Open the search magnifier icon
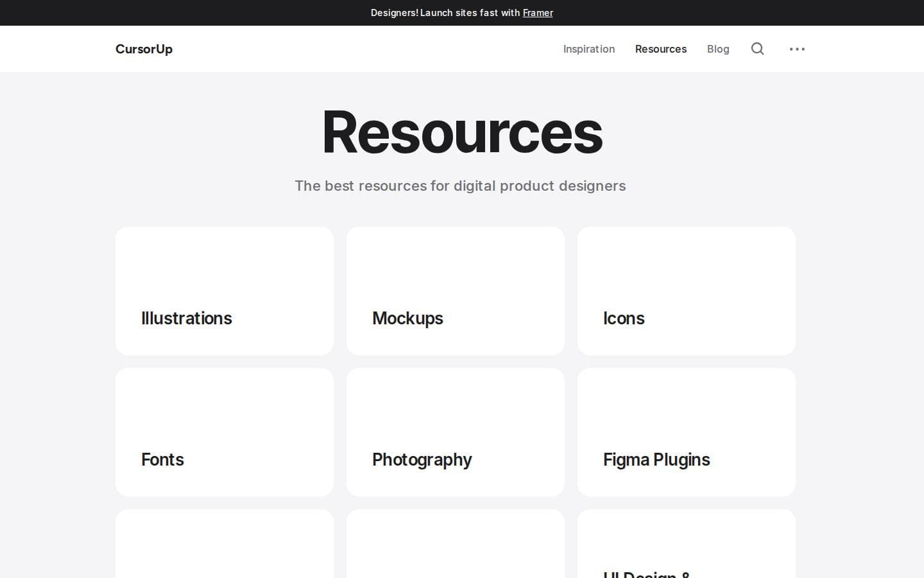The height and width of the screenshot is (578, 924). point(757,49)
